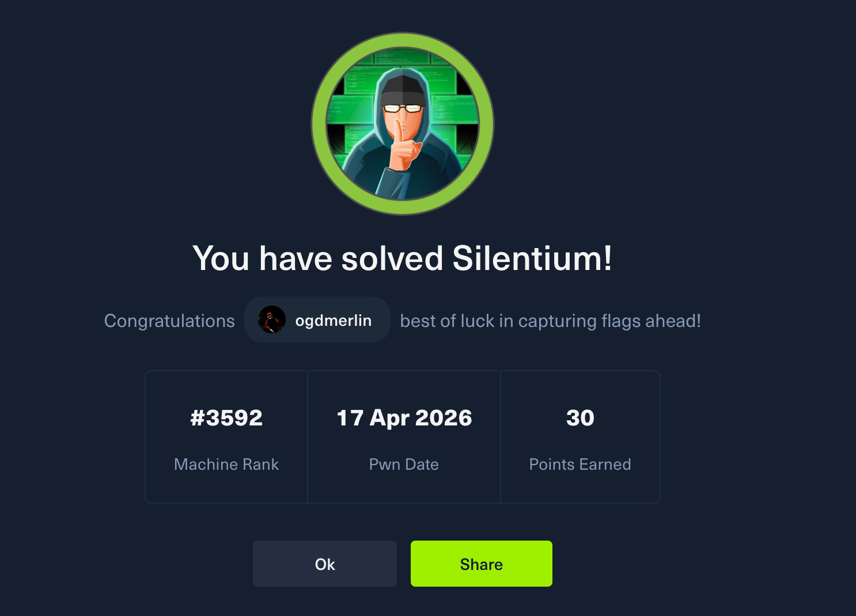Viewport: 856px width, 616px height.
Task: Click the small red avatar thumbnail
Action: pyautogui.click(x=270, y=320)
